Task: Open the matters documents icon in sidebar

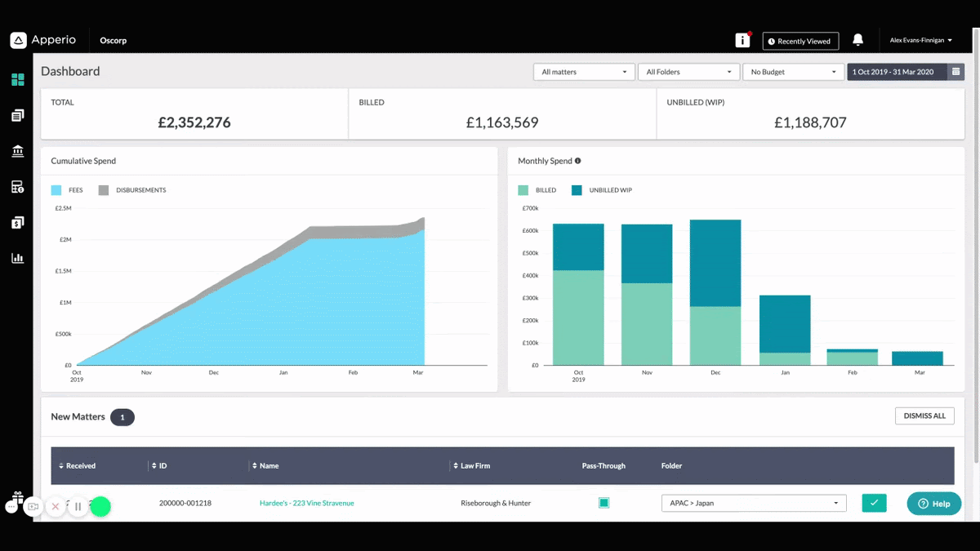Action: (17, 116)
